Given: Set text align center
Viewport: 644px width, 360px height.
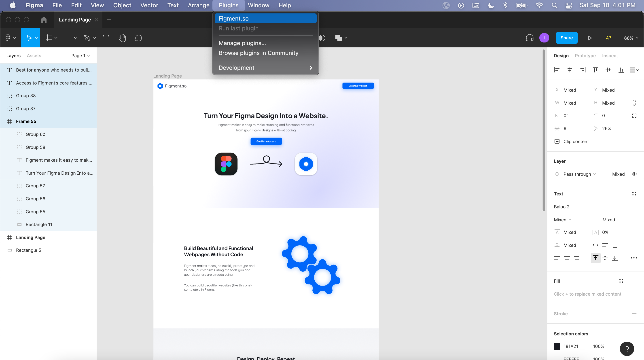Looking at the screenshot, I should [567, 258].
